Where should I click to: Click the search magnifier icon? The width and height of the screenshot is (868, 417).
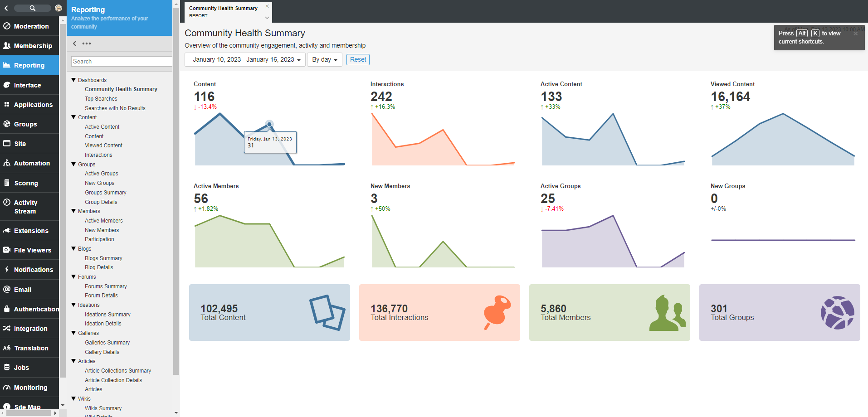[33, 8]
